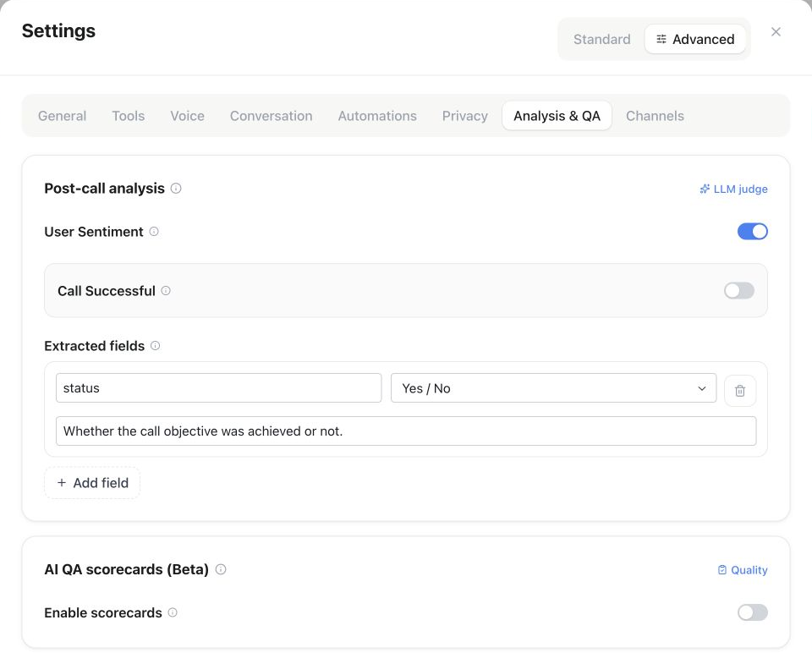Click the info icon beside Call Successful

click(x=166, y=290)
